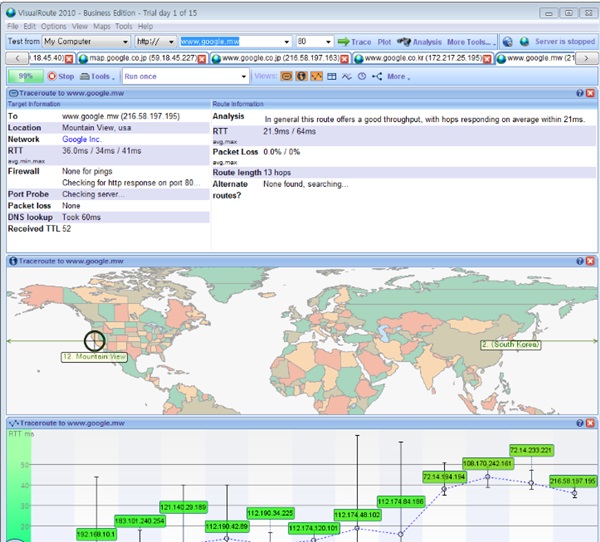This screenshot has width=600, height=542.
Task: Expand the target address history dropdown arrow
Action: point(287,41)
